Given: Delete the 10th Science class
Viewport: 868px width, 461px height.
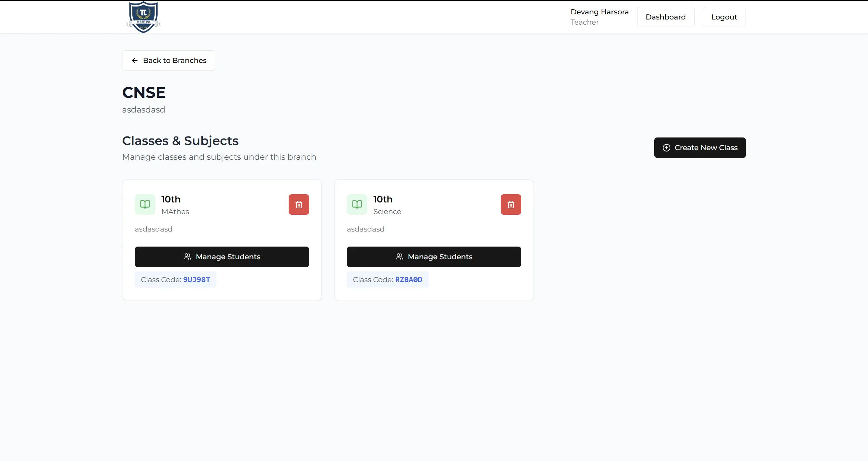Looking at the screenshot, I should click(x=511, y=205).
